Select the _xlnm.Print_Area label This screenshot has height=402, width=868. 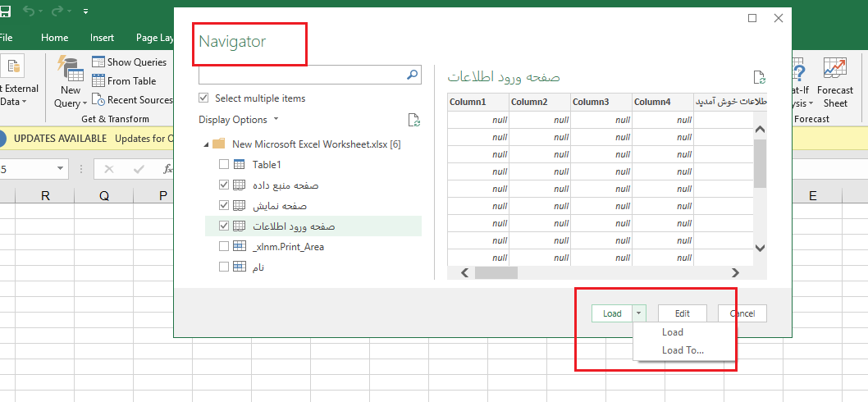pyautogui.click(x=288, y=247)
